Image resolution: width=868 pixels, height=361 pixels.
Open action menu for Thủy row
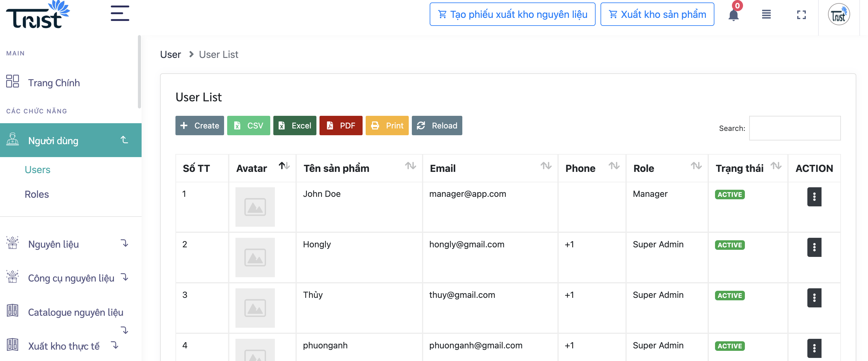814,298
